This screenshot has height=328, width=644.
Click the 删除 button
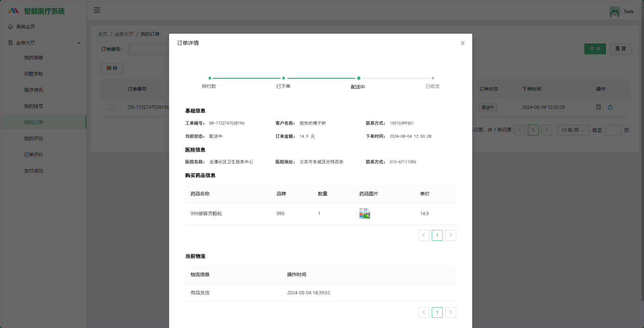point(112,68)
